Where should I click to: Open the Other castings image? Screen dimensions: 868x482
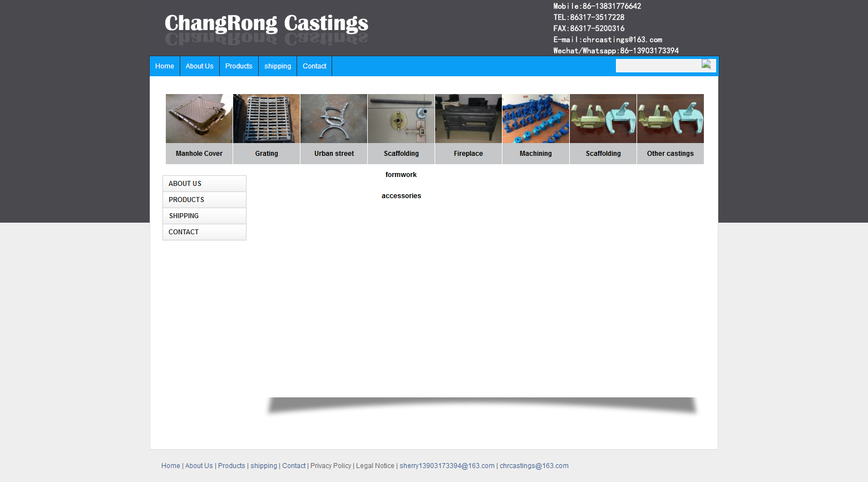pyautogui.click(x=670, y=119)
